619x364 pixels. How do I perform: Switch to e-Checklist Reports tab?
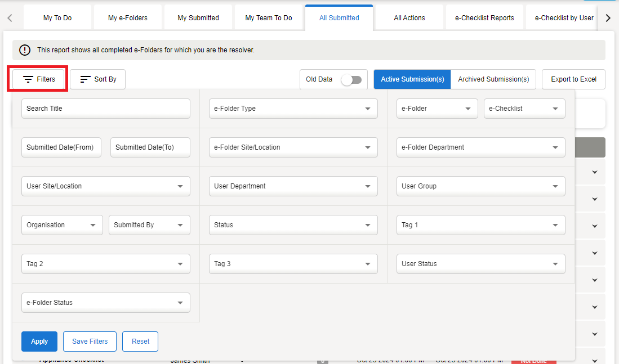click(484, 18)
